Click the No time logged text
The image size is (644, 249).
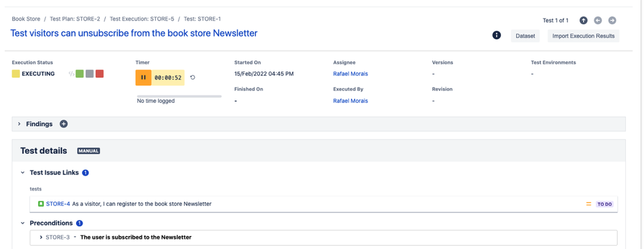pos(155,101)
